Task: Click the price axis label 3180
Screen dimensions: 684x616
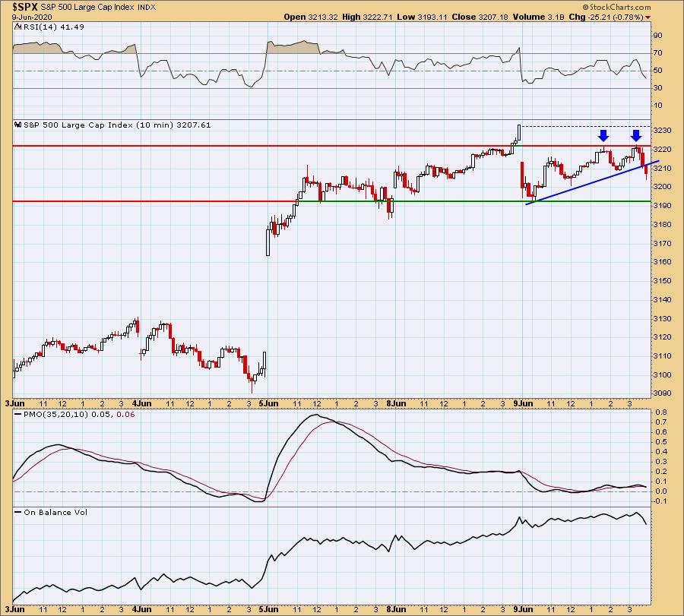Action: click(x=662, y=225)
